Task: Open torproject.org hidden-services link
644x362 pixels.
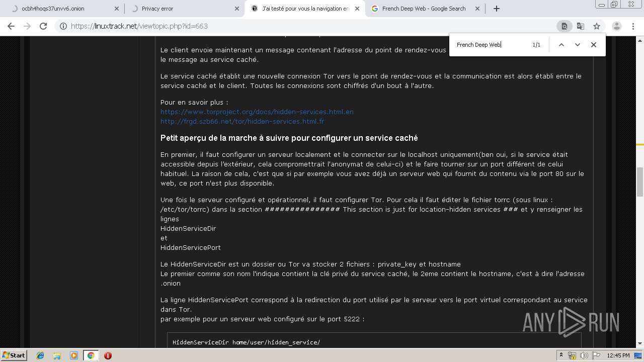Action: click(257, 112)
